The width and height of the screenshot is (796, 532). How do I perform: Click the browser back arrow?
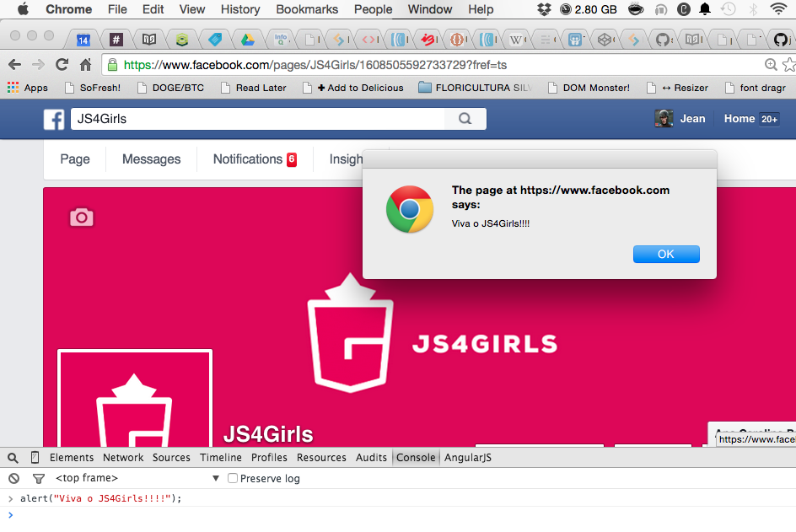coord(14,64)
